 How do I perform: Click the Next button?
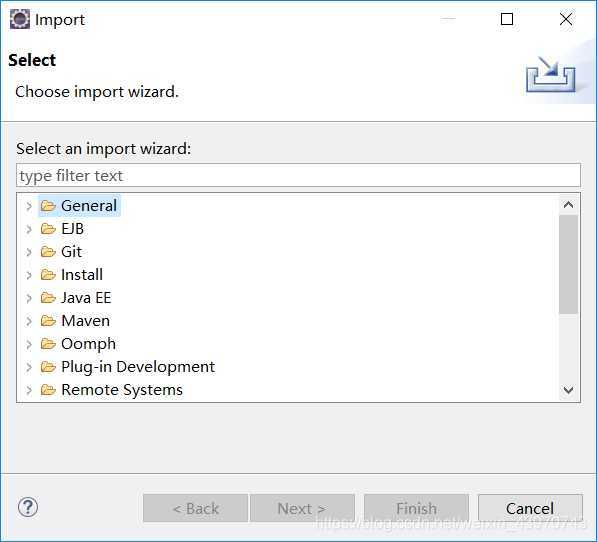tap(302, 508)
